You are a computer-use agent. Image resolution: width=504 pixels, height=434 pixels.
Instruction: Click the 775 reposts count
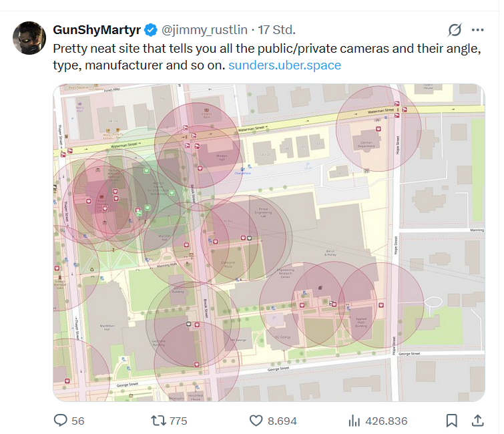coord(178,421)
